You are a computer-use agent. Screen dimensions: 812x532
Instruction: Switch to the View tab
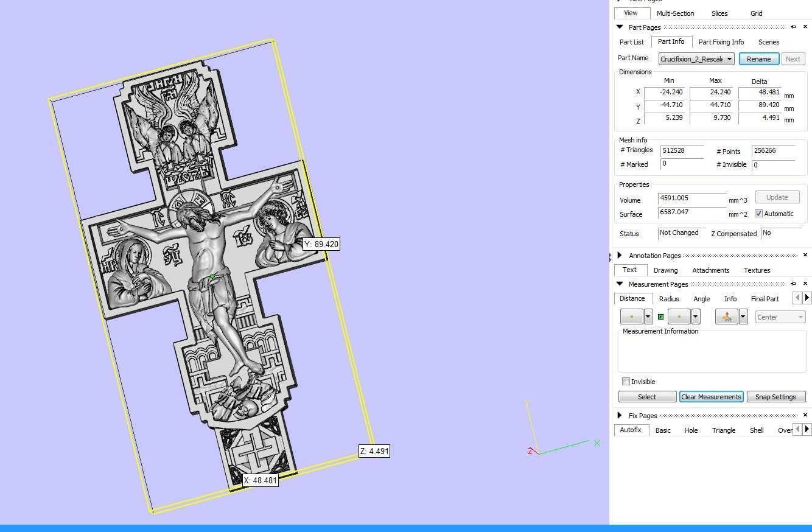click(631, 13)
